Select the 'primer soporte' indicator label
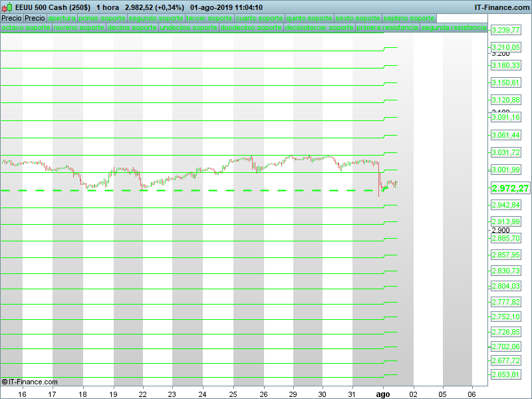The image size is (532, 399). point(102,19)
